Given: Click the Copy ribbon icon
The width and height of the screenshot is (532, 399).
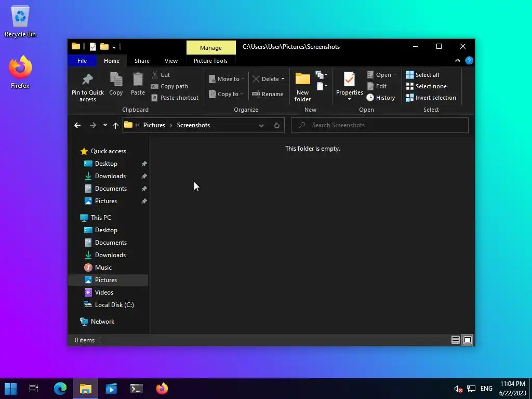Looking at the screenshot, I should coord(116,79).
